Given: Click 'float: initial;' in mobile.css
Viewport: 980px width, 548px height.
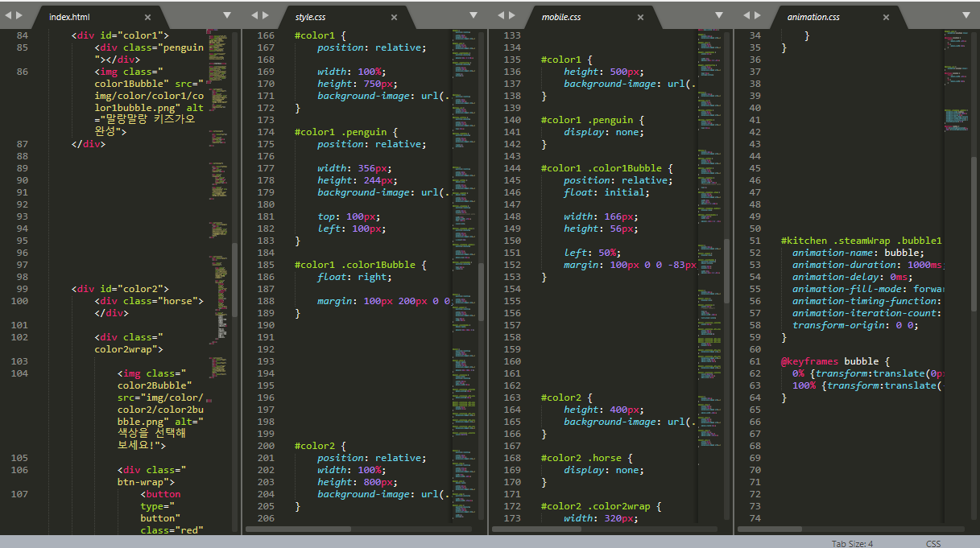Looking at the screenshot, I should pos(606,192).
